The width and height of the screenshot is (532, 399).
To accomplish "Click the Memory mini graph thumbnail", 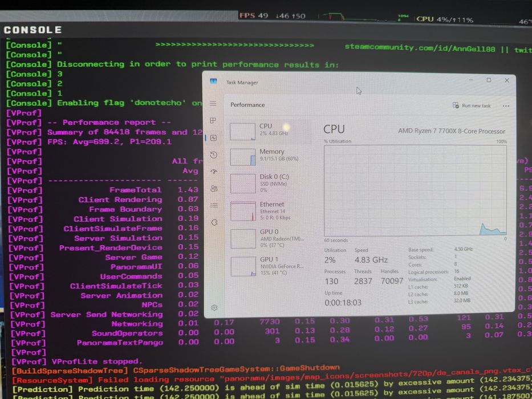I will tap(243, 157).
